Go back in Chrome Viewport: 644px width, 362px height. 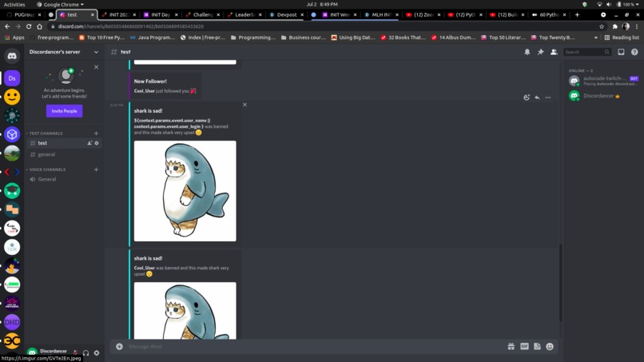click(x=7, y=26)
